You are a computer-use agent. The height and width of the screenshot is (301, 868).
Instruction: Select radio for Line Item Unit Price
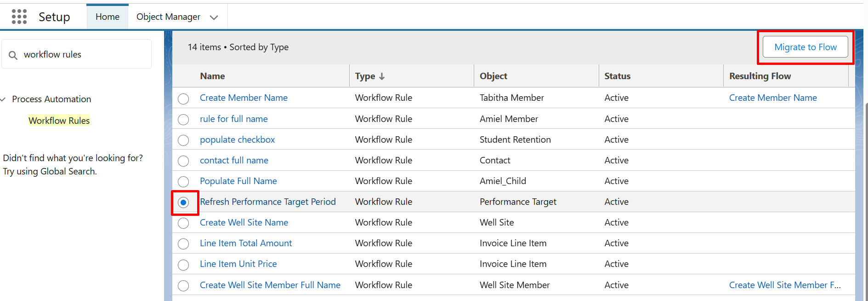pos(183,265)
